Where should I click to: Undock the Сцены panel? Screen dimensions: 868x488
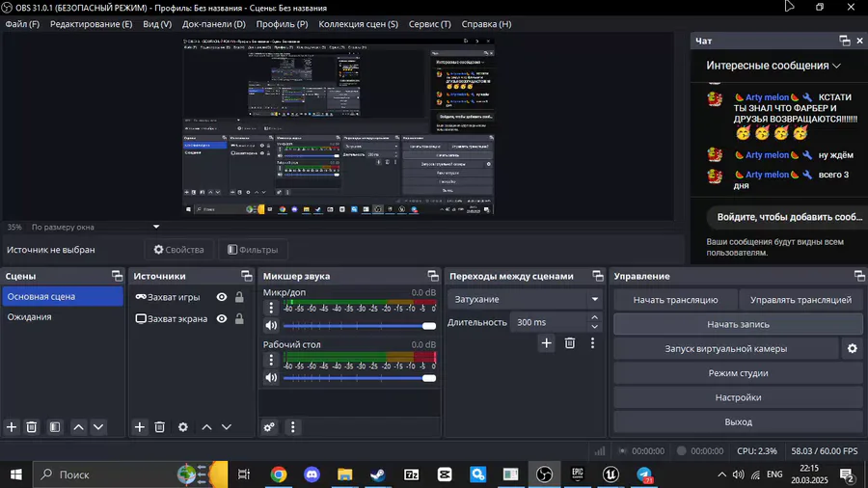point(117,276)
